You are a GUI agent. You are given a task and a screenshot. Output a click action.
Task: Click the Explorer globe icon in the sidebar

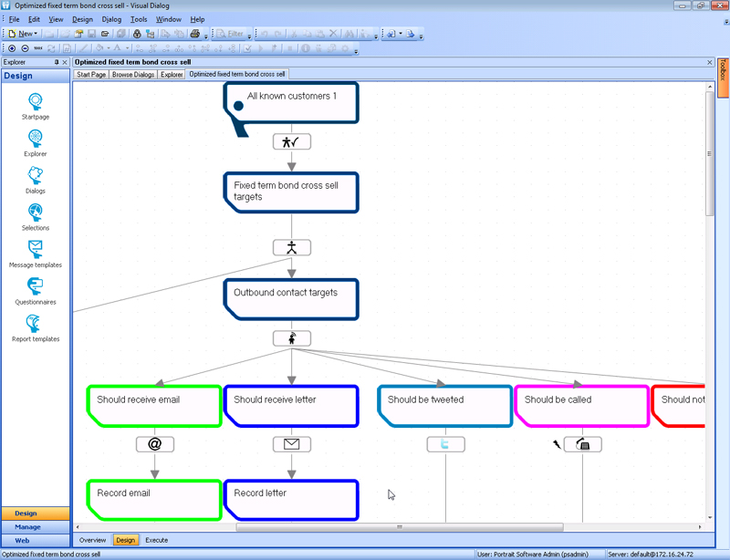tap(36, 139)
